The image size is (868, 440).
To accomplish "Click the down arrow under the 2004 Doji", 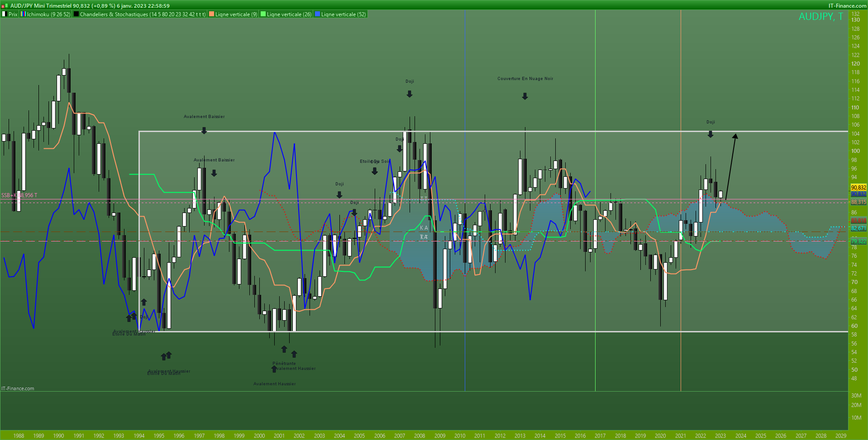I will click(x=339, y=195).
